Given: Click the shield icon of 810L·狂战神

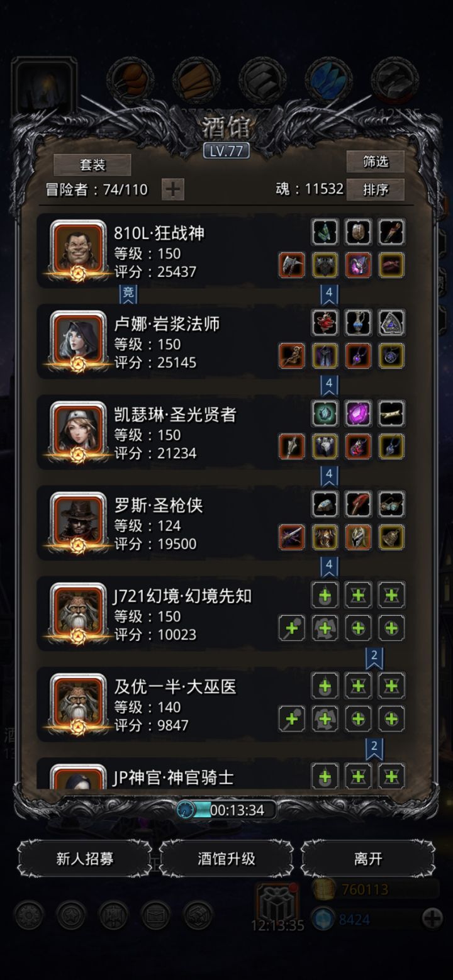Looking at the screenshot, I should point(358,232).
